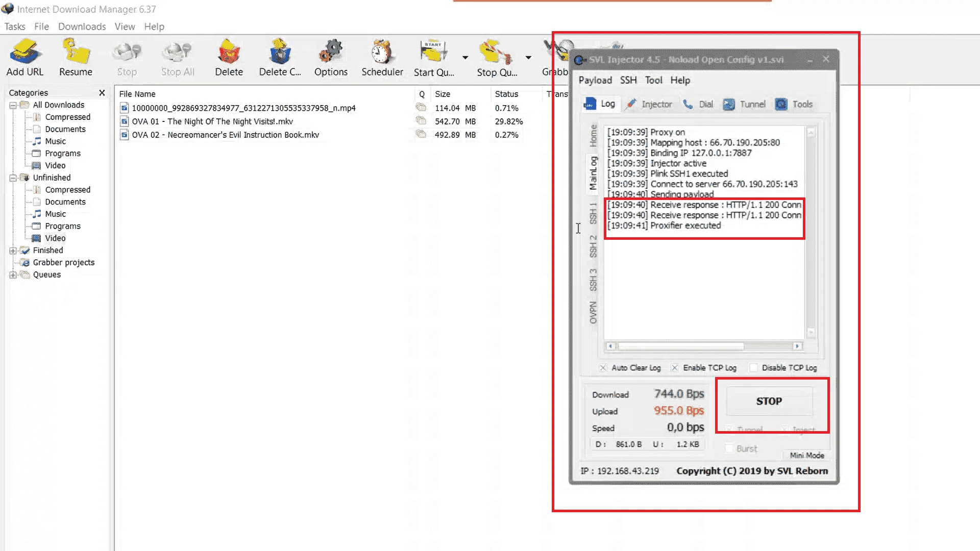Toggle Auto Clear Log checkbox
980x551 pixels.
[603, 368]
